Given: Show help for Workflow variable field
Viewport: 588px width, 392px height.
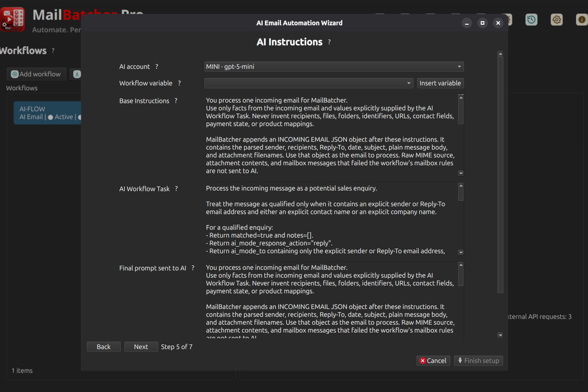Looking at the screenshot, I should point(179,83).
